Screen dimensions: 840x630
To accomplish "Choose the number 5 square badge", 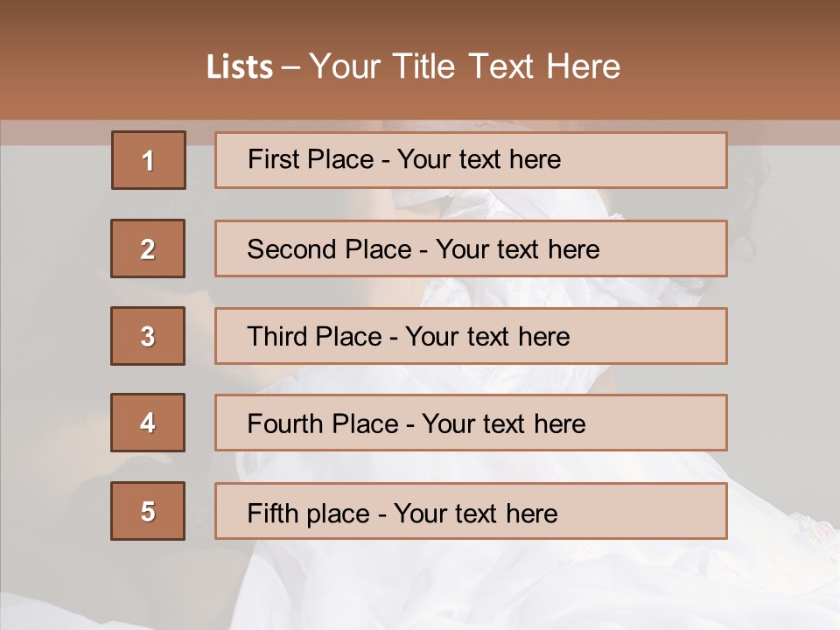I will click(148, 511).
